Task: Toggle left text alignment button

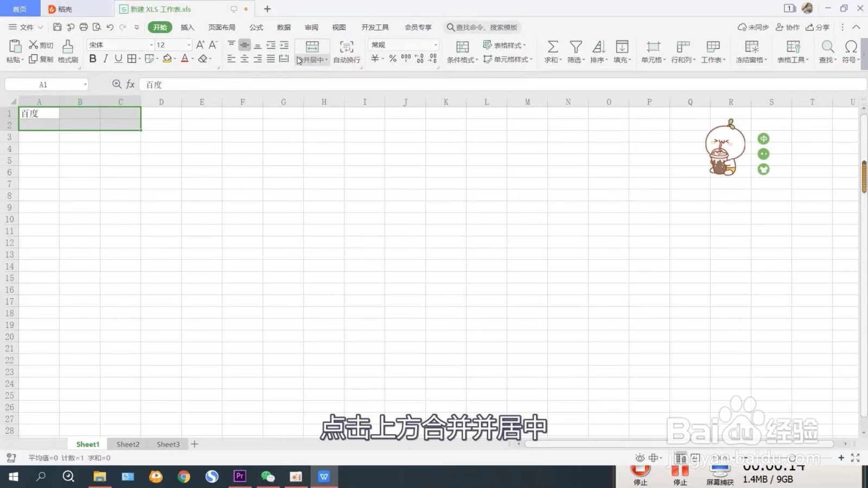Action: [x=232, y=59]
